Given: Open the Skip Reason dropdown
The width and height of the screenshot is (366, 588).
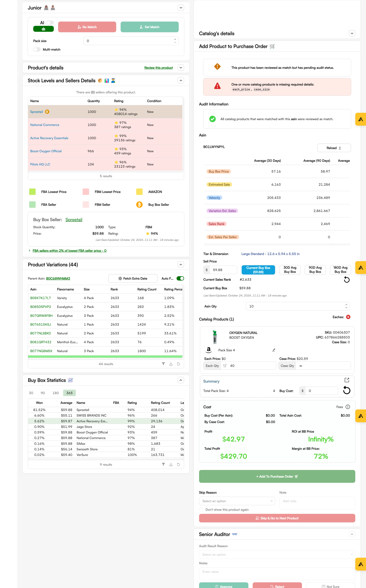Looking at the screenshot, I should pyautogui.click(x=237, y=501).
